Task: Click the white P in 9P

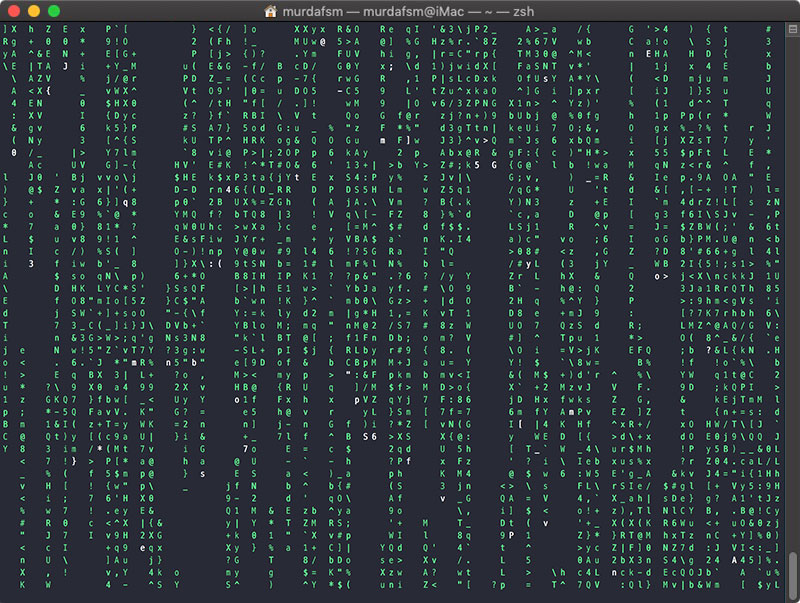Action: (x=511, y=535)
